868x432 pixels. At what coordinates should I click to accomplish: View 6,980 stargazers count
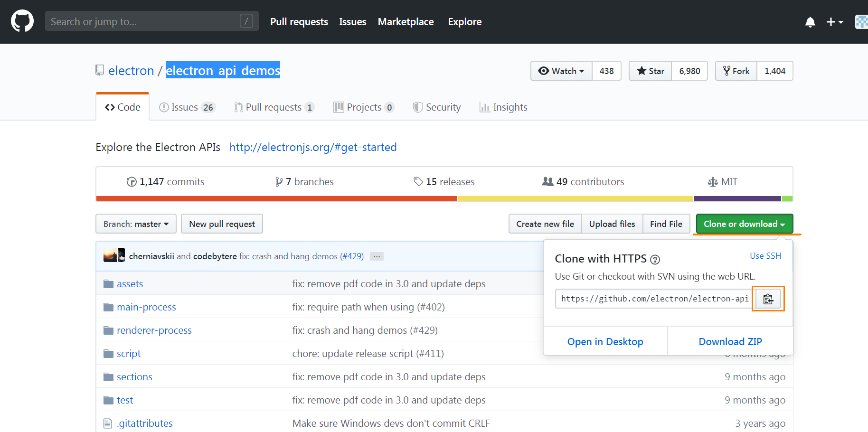[689, 71]
